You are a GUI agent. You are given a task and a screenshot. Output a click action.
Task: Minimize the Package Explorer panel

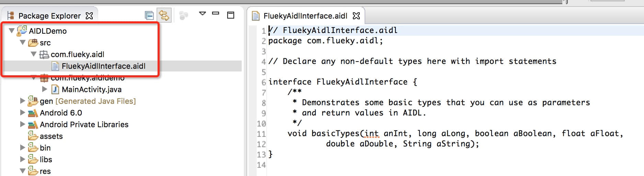[x=216, y=13]
